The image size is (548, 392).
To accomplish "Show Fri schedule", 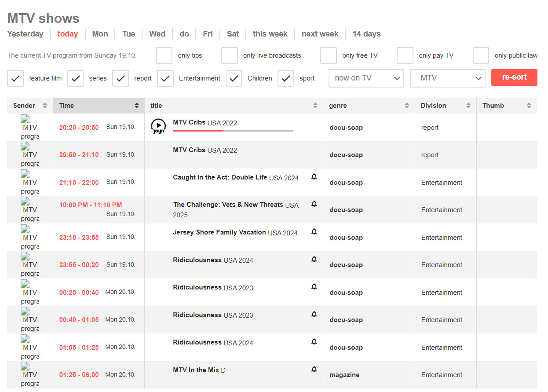I will pyautogui.click(x=208, y=34).
